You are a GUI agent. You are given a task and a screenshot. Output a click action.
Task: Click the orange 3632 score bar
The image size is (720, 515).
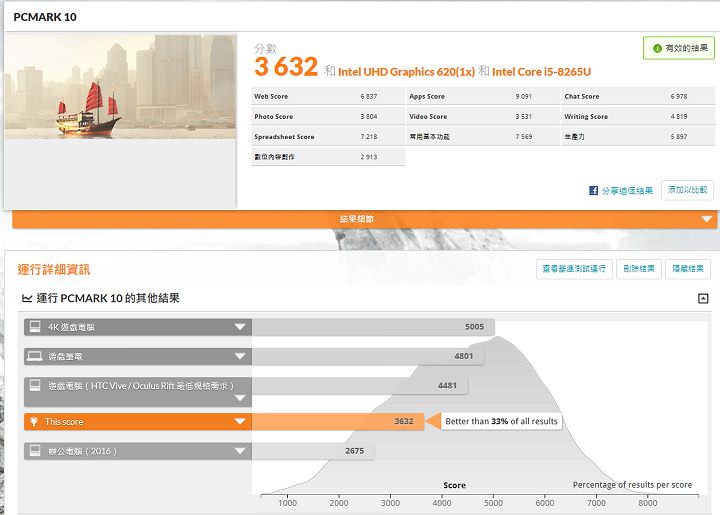pyautogui.click(x=338, y=421)
